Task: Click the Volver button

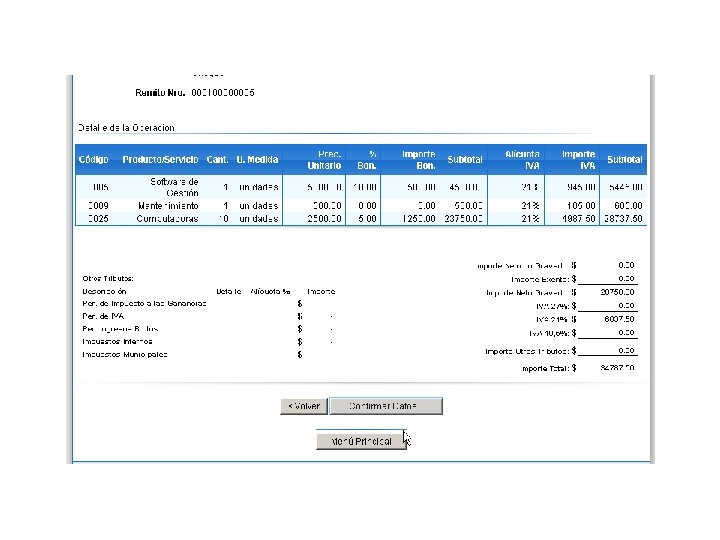Action: coord(304,406)
